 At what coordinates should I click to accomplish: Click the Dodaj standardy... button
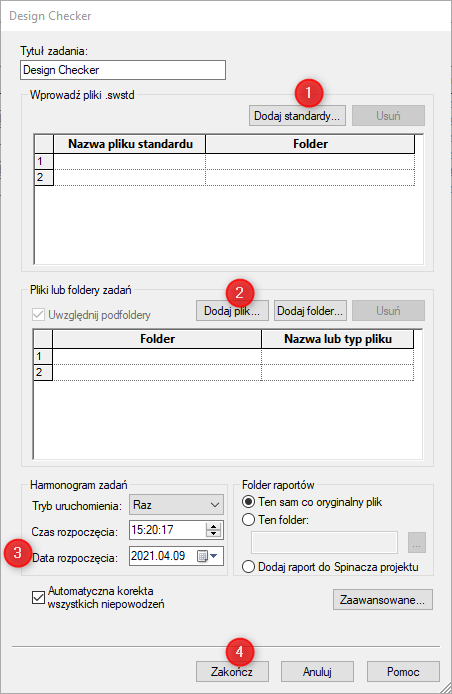[297, 116]
